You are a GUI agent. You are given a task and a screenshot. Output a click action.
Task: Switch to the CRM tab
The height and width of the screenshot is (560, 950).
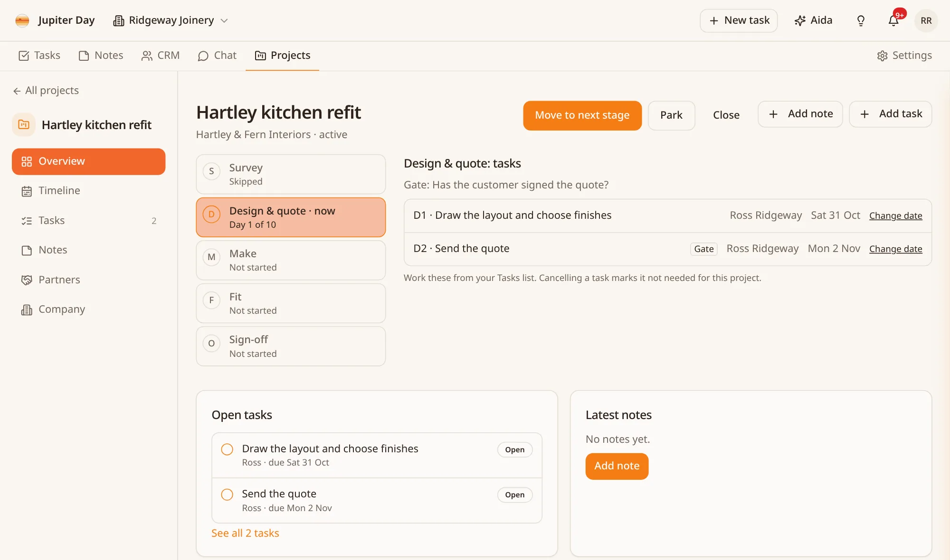[x=161, y=56]
